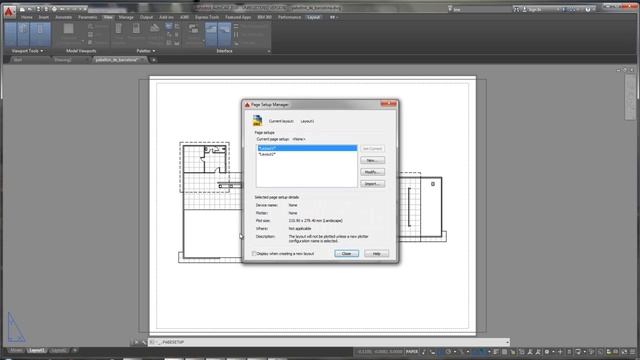Screen dimensions: 640x360
Task: Switch to the Manage ribbon tab
Action: [x=126, y=17]
